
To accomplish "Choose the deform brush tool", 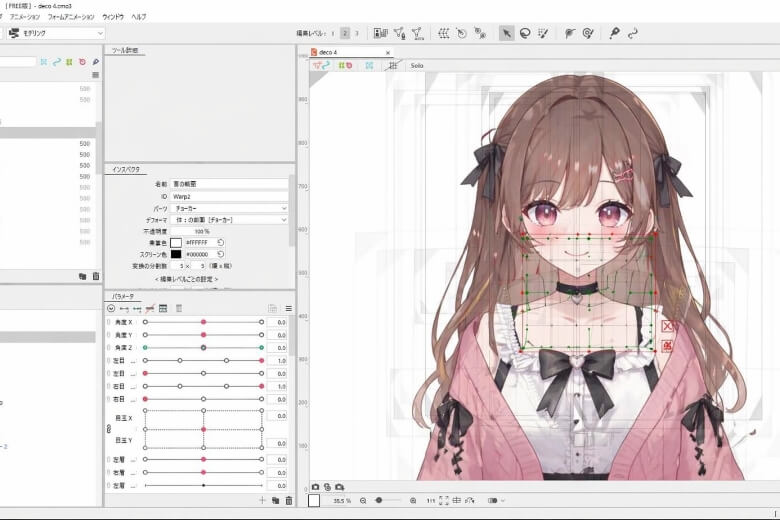I will click(x=570, y=33).
